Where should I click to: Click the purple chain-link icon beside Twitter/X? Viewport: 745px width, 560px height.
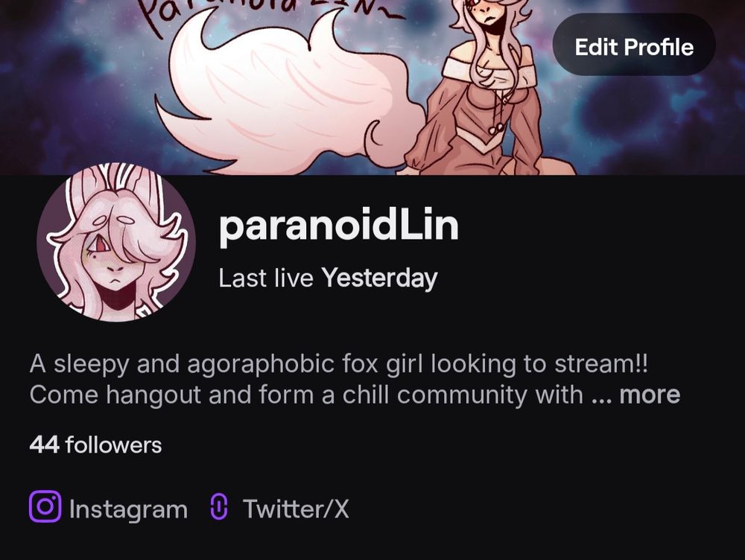tap(218, 507)
